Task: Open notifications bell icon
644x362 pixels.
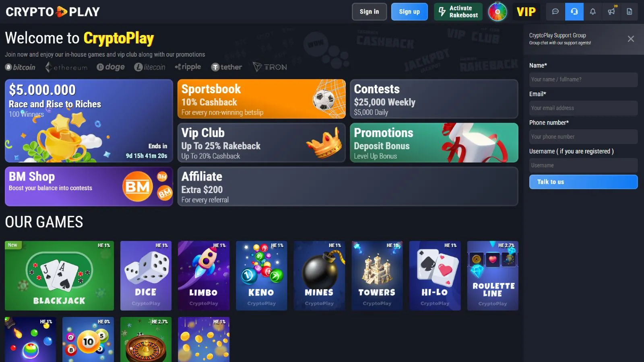Action: coord(593,12)
